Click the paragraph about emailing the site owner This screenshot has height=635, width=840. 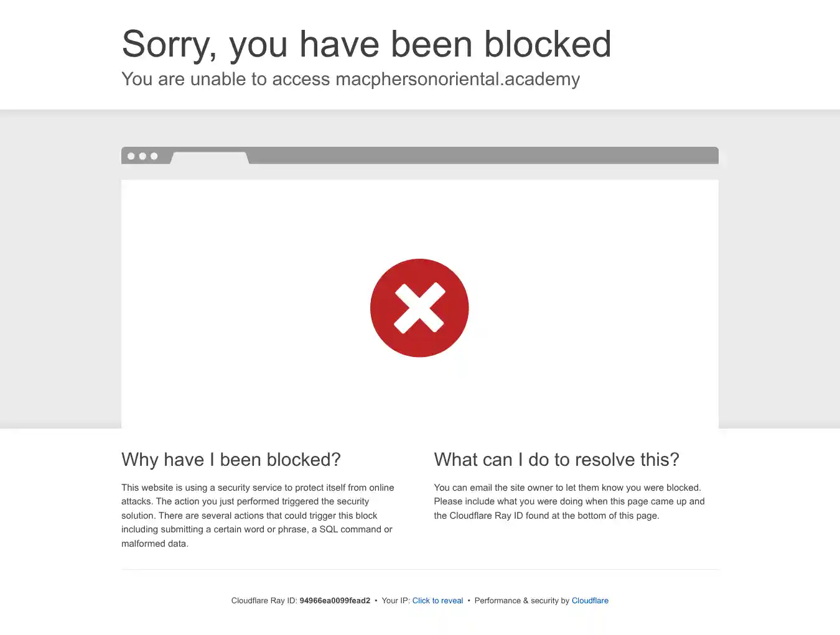[x=569, y=501]
